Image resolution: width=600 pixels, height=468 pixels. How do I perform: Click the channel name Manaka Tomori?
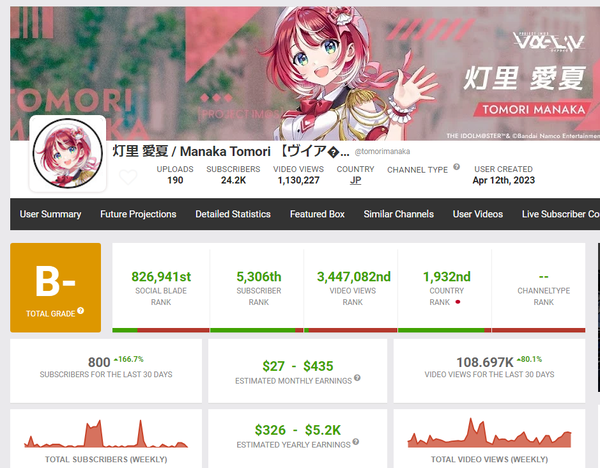[x=231, y=151]
